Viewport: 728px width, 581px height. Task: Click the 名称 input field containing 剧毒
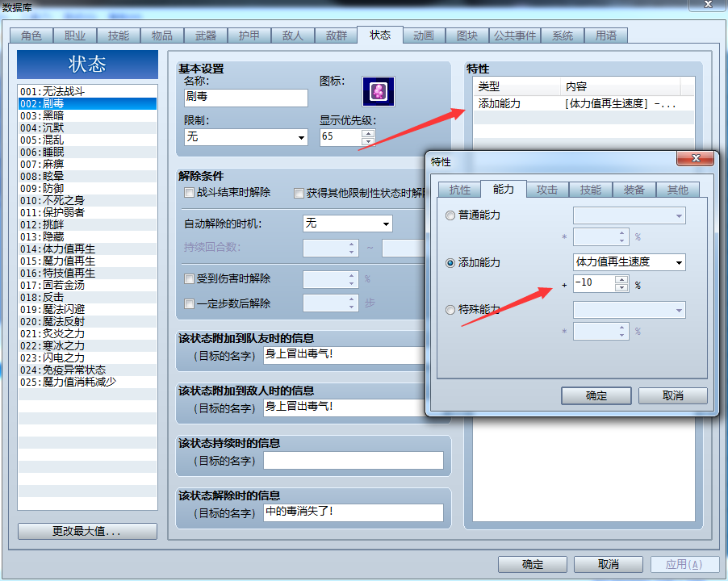tap(245, 98)
